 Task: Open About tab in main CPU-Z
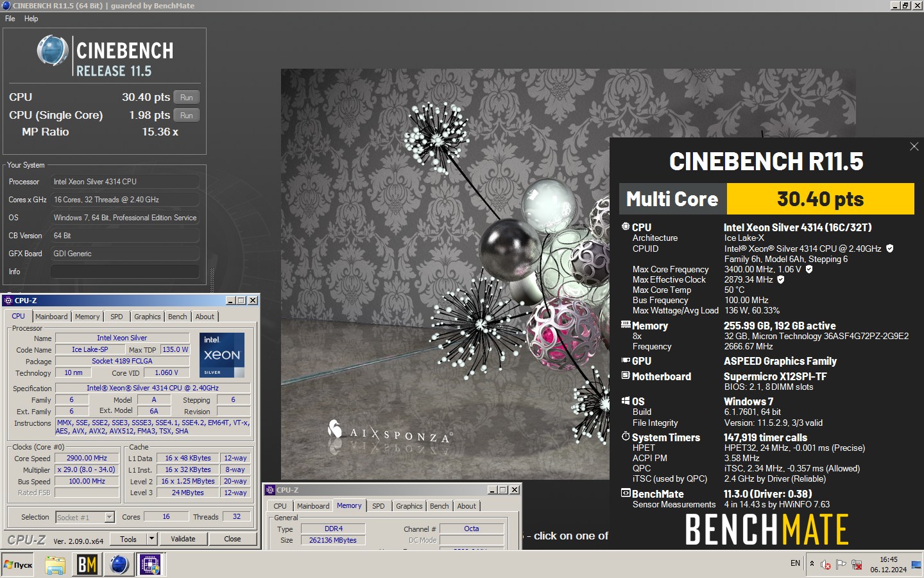pos(205,317)
